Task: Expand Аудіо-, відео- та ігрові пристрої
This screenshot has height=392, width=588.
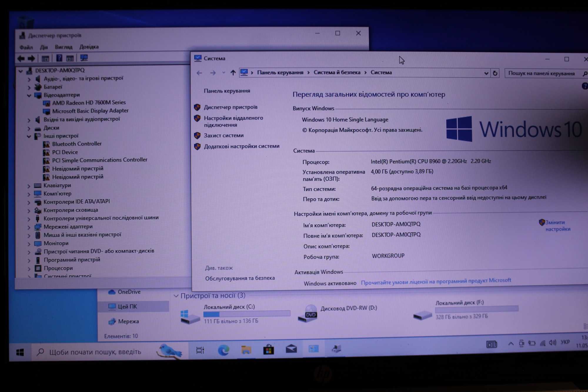Action: (x=29, y=79)
